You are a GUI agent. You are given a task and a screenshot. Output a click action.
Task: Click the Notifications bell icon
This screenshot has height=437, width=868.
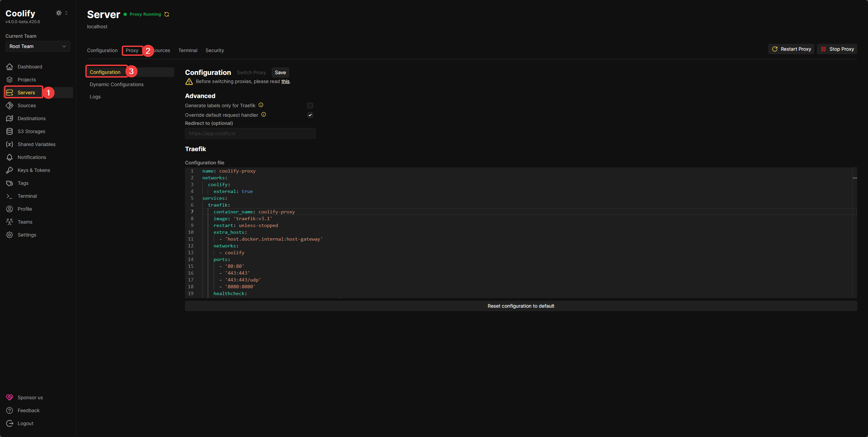[x=10, y=157]
